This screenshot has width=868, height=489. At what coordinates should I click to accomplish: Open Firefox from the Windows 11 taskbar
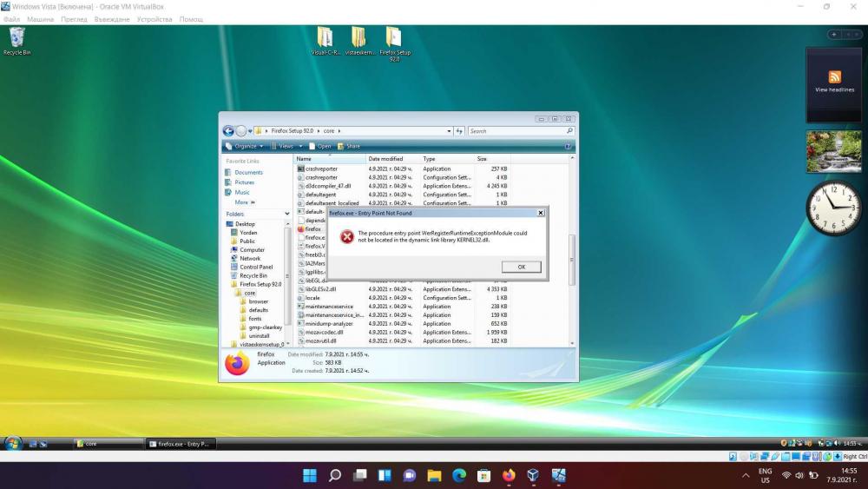[509, 476]
